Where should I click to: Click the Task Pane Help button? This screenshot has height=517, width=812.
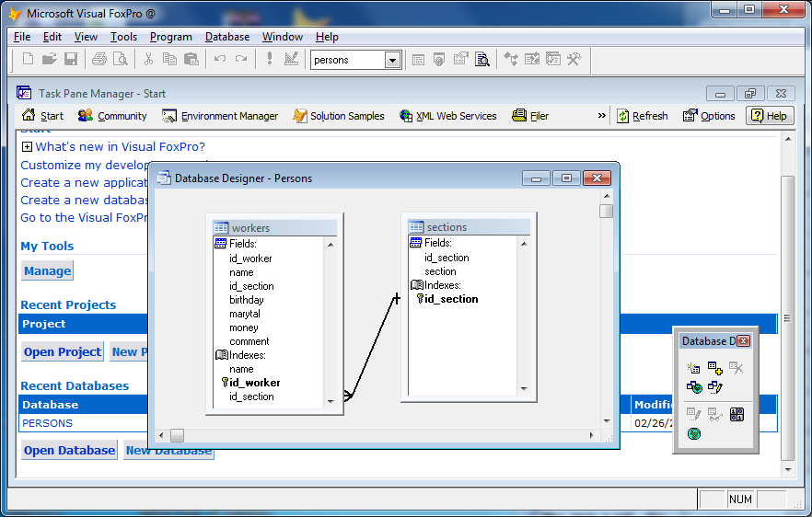pos(770,115)
